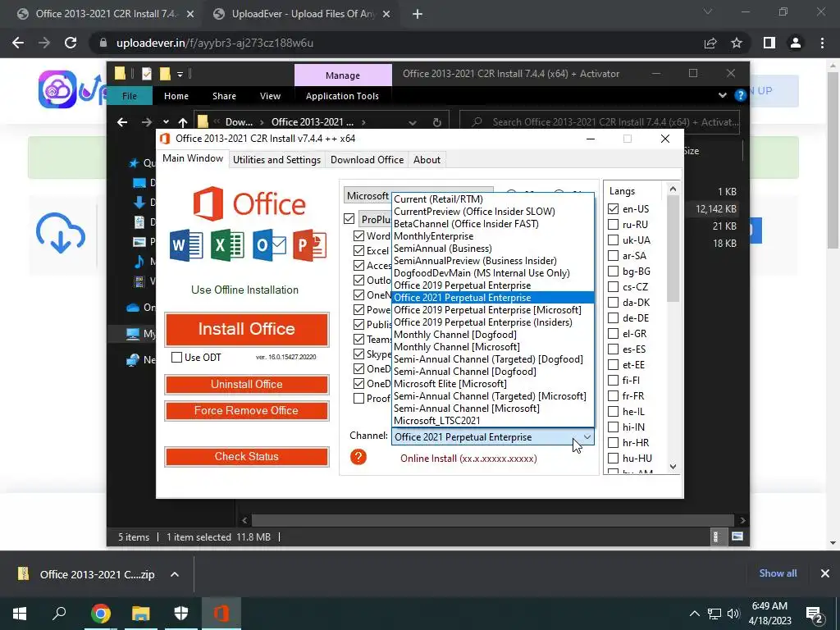Open Explorer View ribbon tab

pyautogui.click(x=270, y=96)
